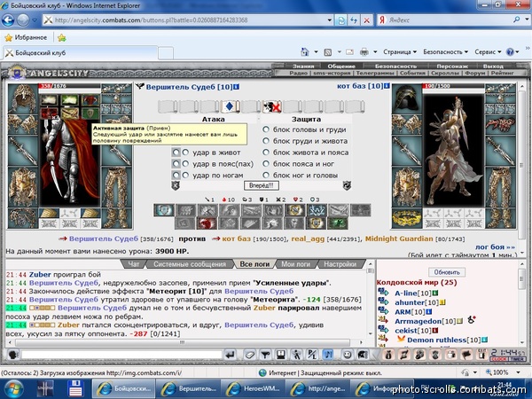This screenshot has height=399, width=532.
Task: Select блок пояса и ног defense
Action: pos(266,164)
